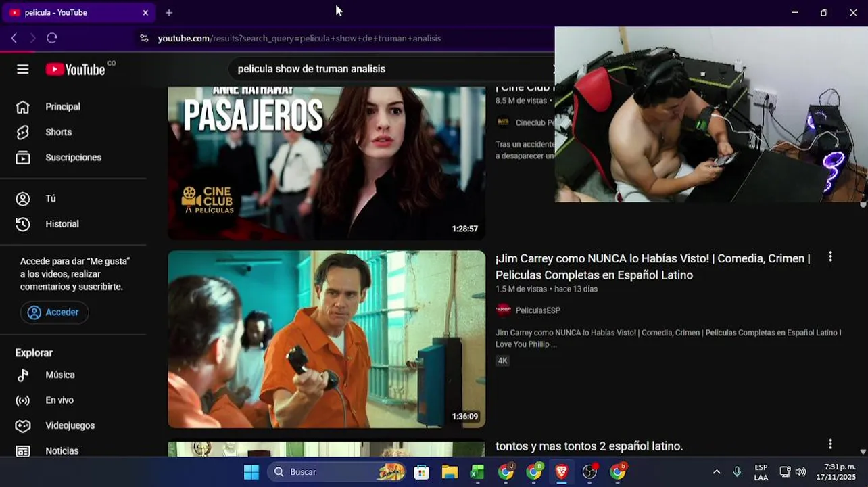Click the microphone tray icon
868x487 pixels.
737,472
